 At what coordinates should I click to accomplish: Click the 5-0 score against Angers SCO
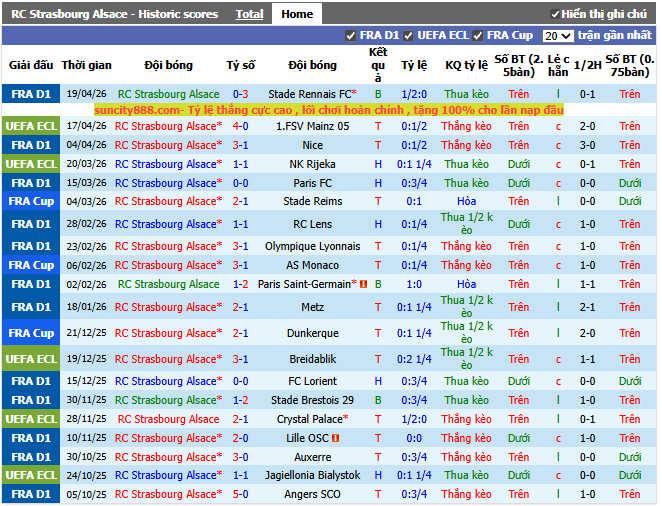tap(240, 494)
